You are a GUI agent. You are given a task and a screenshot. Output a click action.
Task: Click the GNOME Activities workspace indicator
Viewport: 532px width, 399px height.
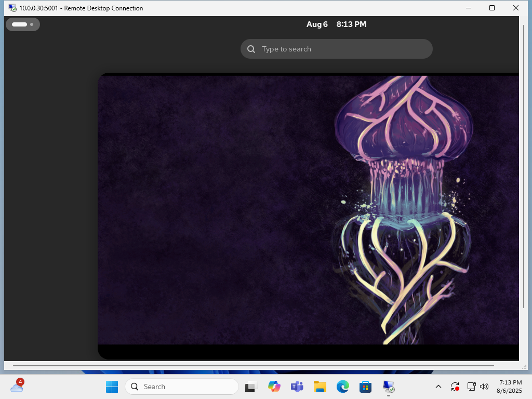tap(23, 24)
